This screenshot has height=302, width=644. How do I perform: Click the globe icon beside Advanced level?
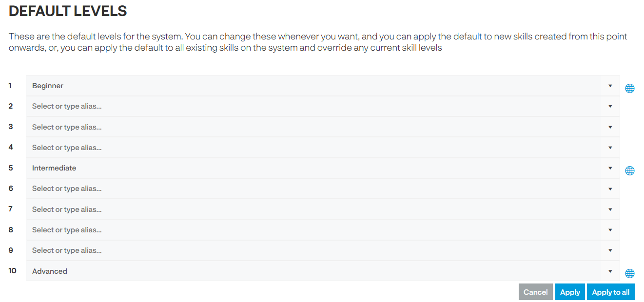(630, 274)
